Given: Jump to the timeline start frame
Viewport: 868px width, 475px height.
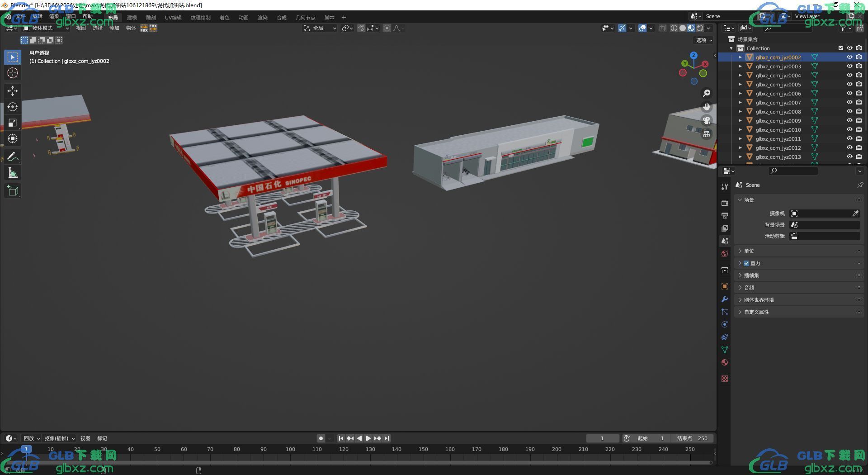Looking at the screenshot, I should tap(341, 438).
